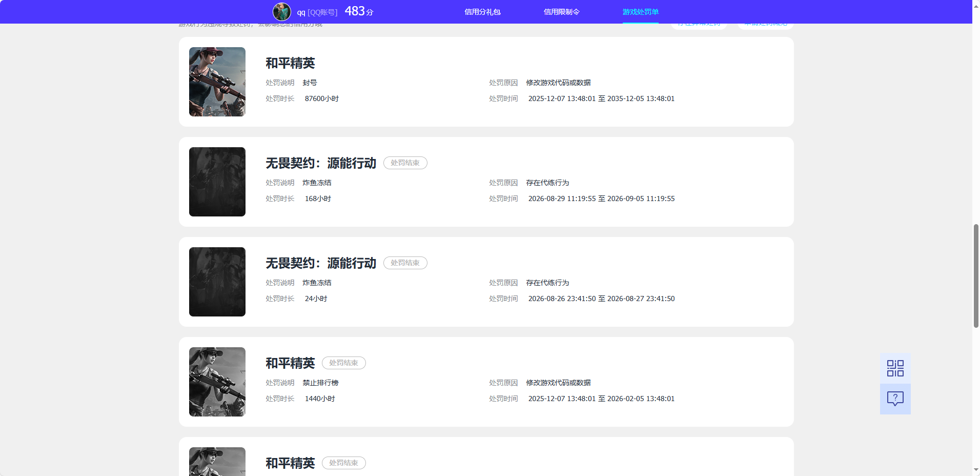Click the 87600小时 duration value

click(x=322, y=98)
